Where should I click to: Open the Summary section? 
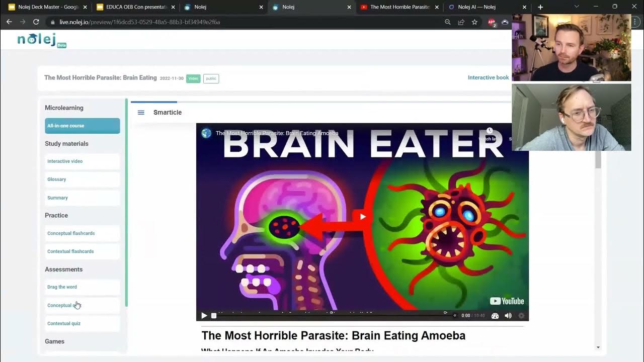(x=83, y=198)
